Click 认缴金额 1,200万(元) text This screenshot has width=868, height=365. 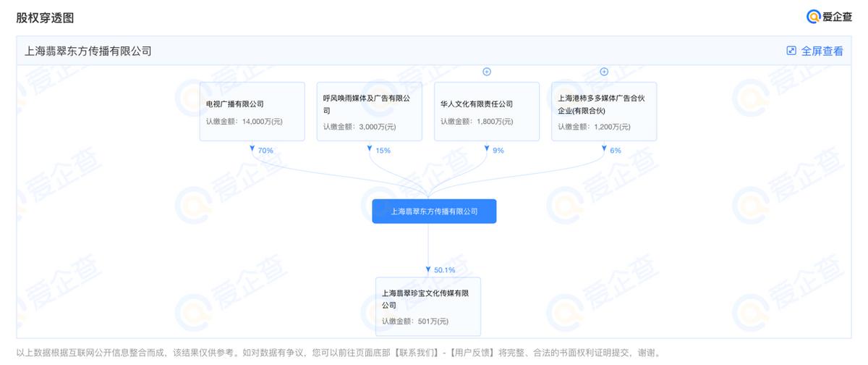594,127
